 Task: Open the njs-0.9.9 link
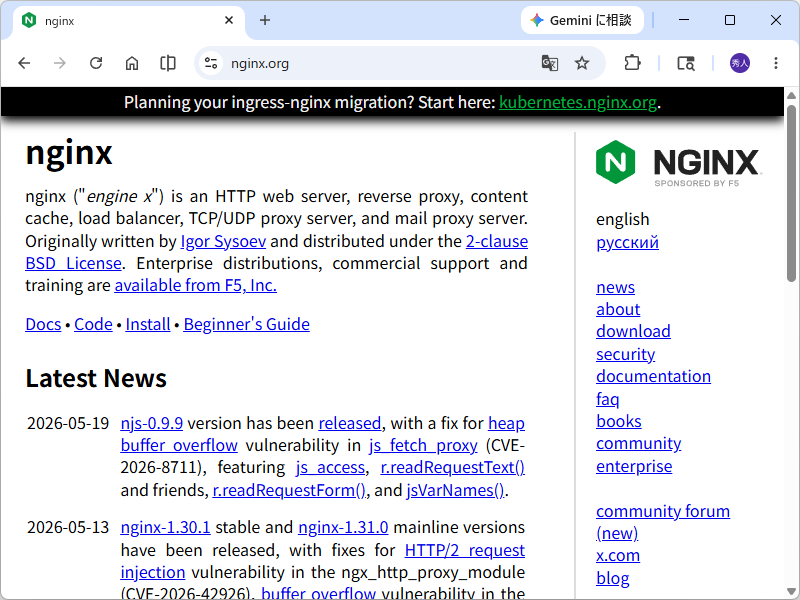coord(152,423)
